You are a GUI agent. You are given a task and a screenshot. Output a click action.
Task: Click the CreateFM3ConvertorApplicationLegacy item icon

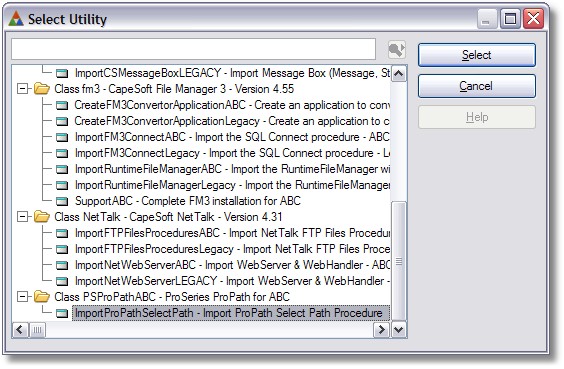click(62, 121)
